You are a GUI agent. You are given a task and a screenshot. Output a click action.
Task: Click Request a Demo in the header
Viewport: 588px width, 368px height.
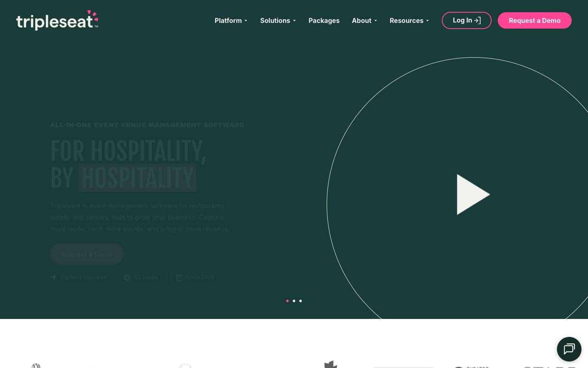coord(535,20)
